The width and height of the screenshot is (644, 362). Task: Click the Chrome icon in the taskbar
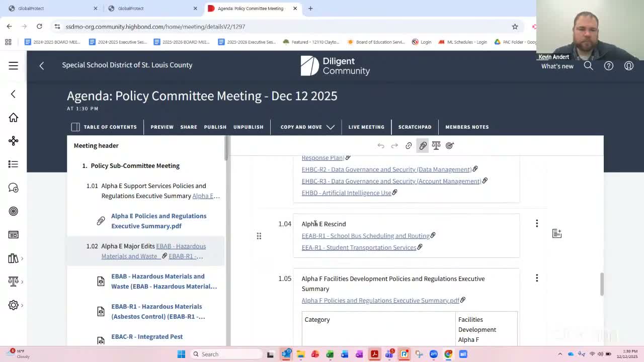coord(448,354)
